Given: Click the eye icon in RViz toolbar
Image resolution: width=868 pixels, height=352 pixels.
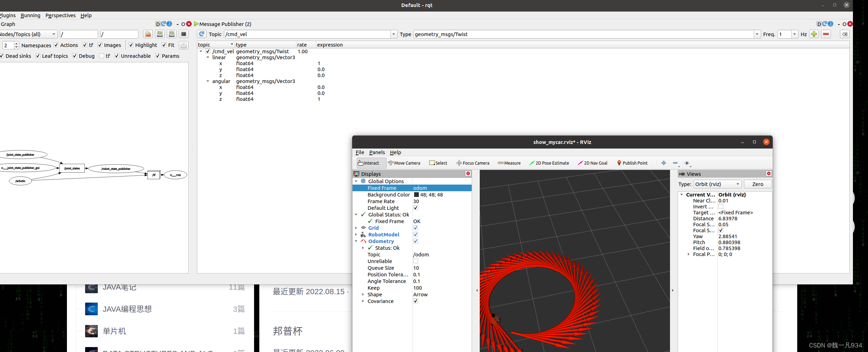Looking at the screenshot, I should pyautogui.click(x=687, y=163).
